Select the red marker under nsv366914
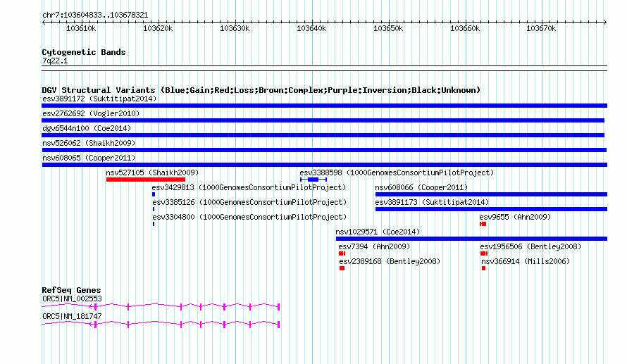 click(483, 268)
